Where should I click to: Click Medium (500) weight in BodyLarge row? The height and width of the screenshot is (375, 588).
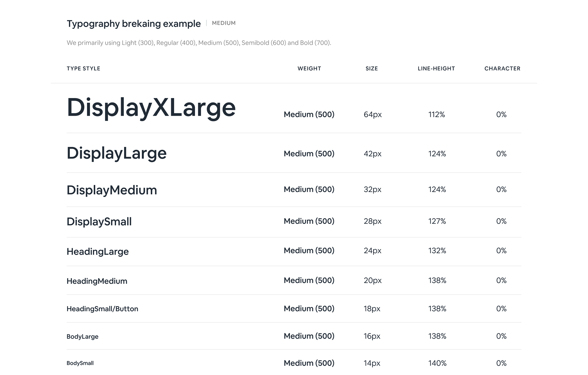click(x=309, y=336)
